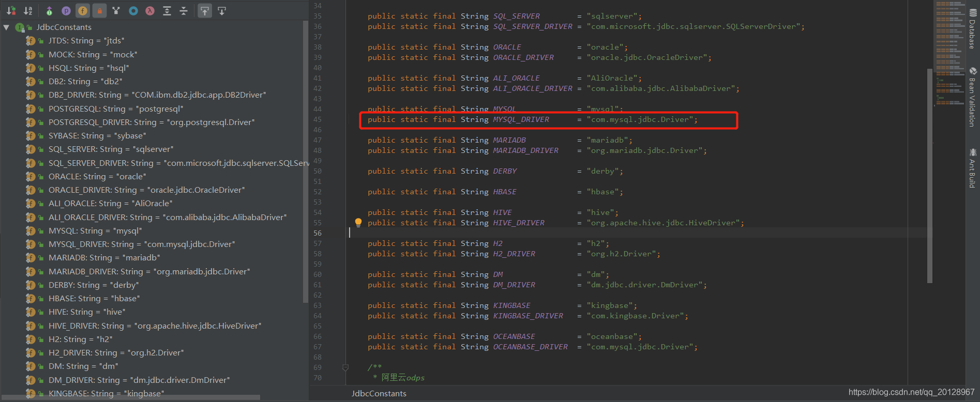
Task: Toggle Show Properties purple p icon
Action: (66, 10)
